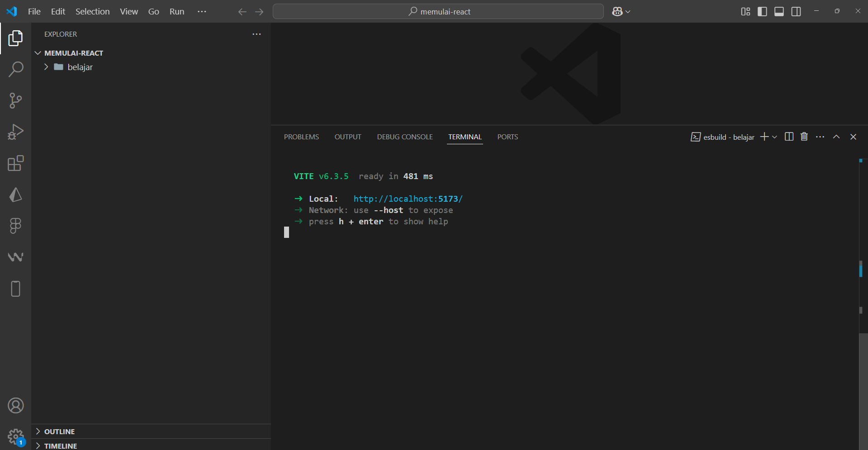Maximize the panel size with chevron up
The width and height of the screenshot is (868, 450).
click(836, 137)
